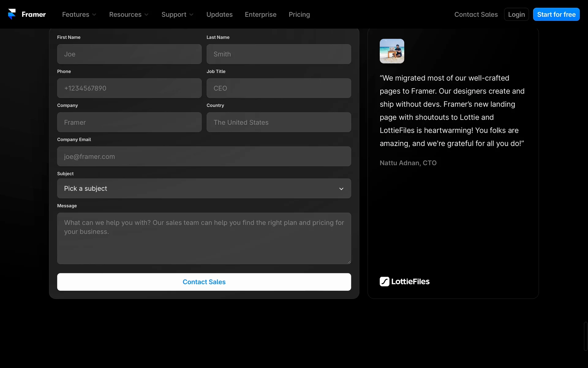Click into the Job Title field
Screen dimensions: 588x368
tap(279, 88)
